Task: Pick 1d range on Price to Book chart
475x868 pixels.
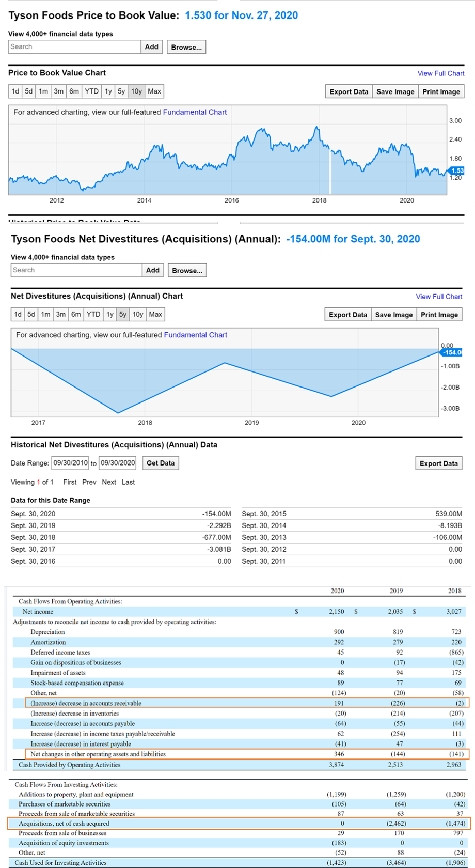Action: pyautogui.click(x=15, y=91)
